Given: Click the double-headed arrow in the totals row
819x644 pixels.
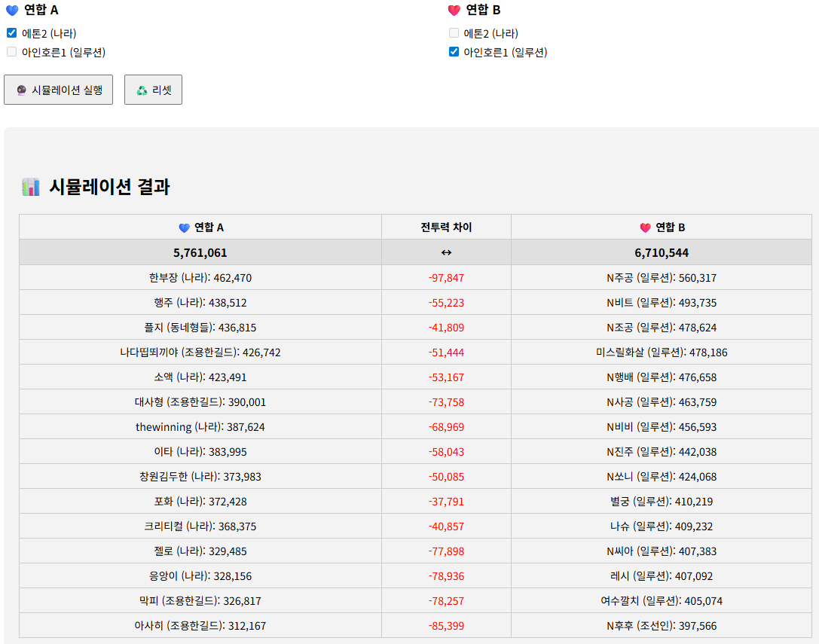Looking at the screenshot, I should [446, 252].
